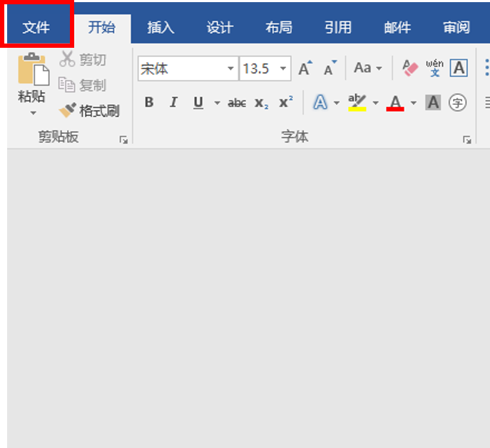Click the 粘贴 clipboard paste icon
Screen dimensions: 490x448
[x=33, y=69]
